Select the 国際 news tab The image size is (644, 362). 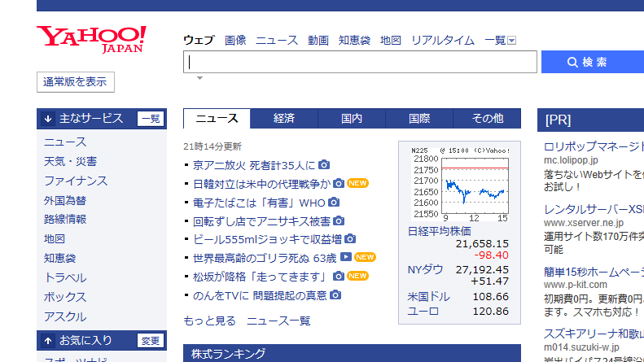[x=419, y=119]
